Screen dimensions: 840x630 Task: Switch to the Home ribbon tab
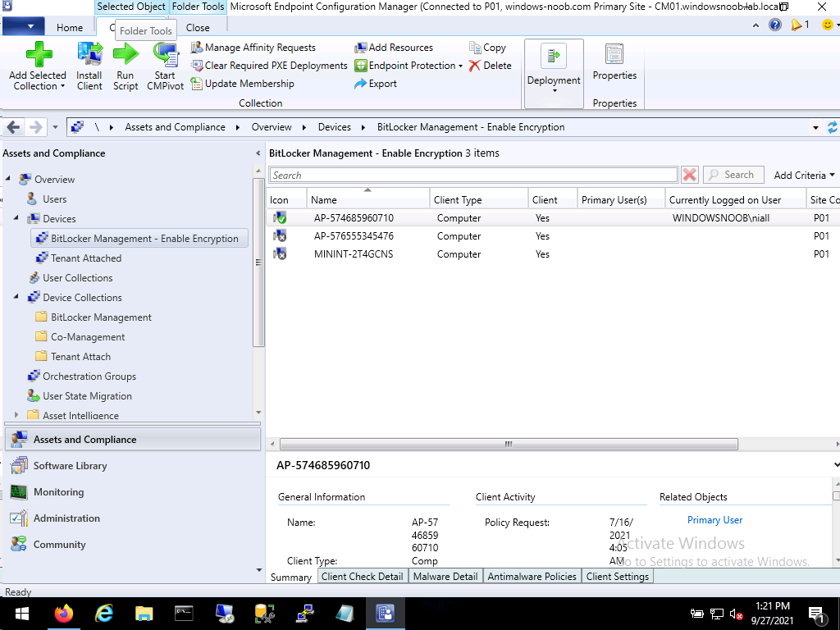point(70,27)
